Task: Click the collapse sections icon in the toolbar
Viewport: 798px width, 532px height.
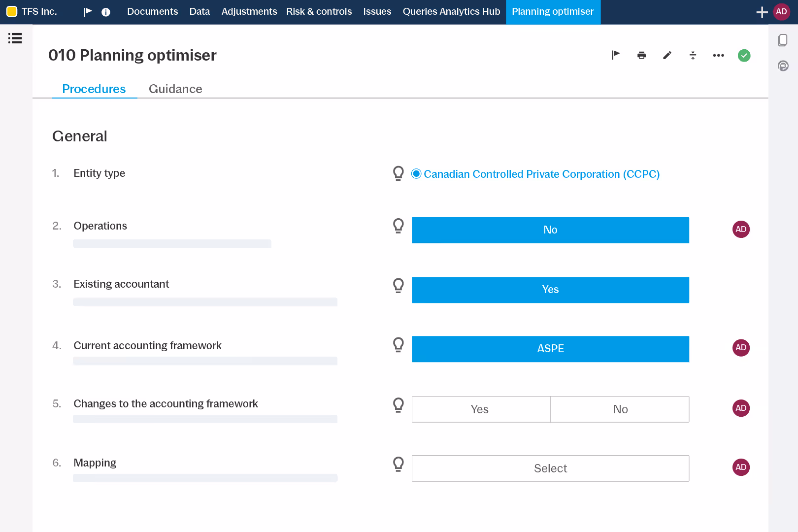Action: point(693,55)
